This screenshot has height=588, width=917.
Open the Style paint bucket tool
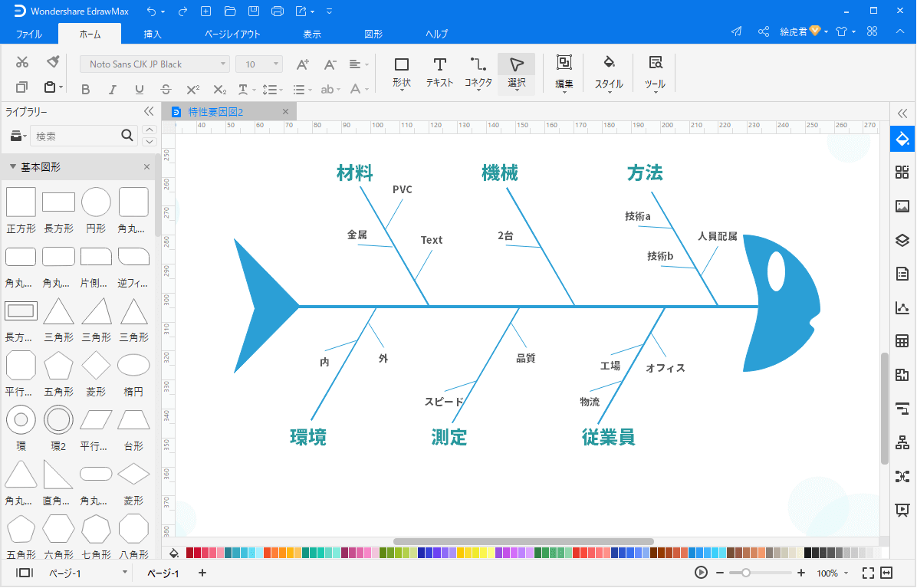[x=609, y=71]
